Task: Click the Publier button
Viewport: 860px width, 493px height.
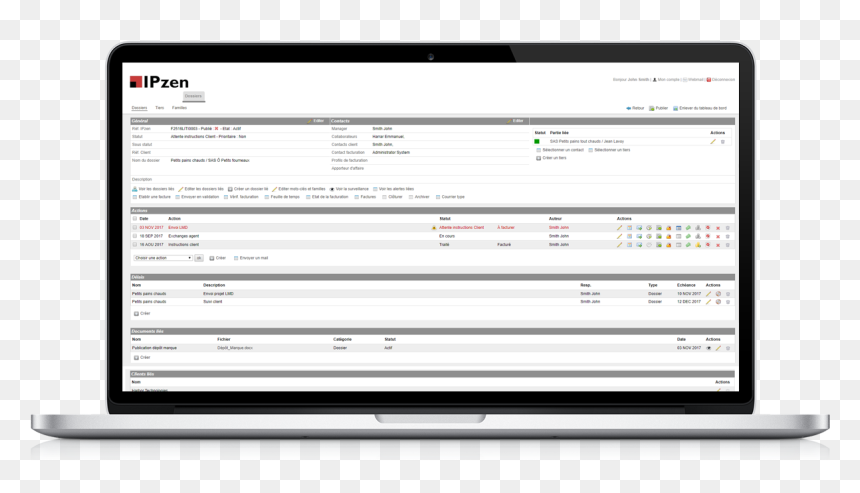Action: 659,108
